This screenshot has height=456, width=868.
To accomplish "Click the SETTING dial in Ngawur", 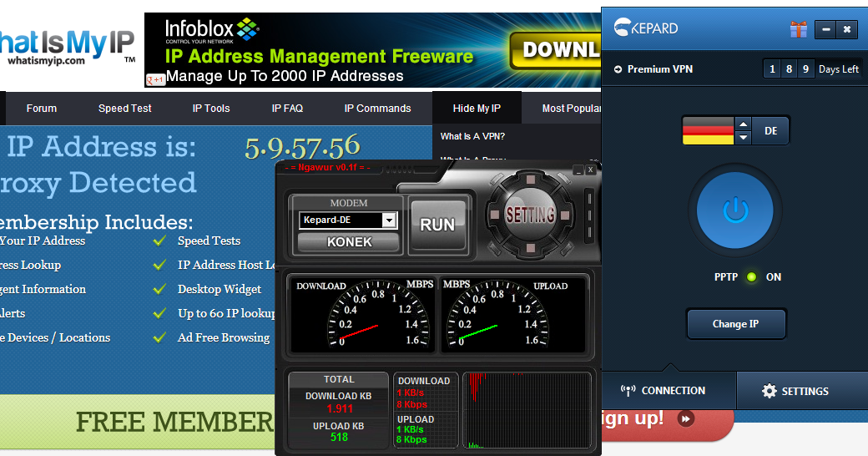I will [x=530, y=215].
